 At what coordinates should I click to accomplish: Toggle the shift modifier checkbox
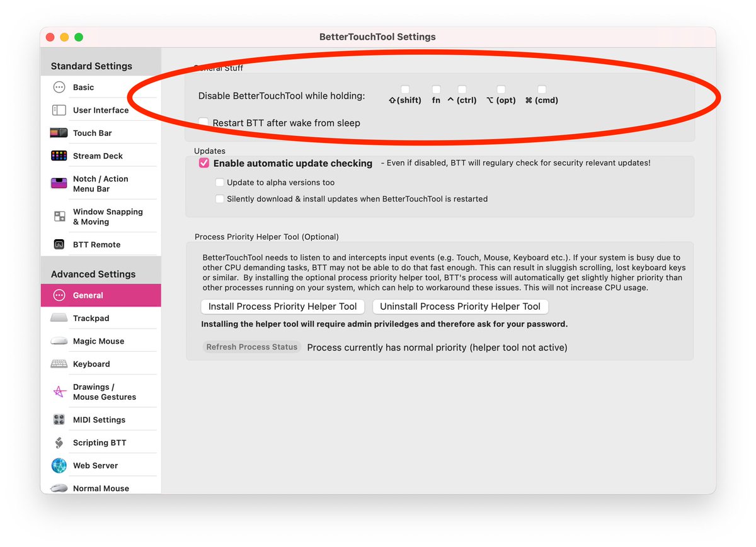click(x=405, y=89)
